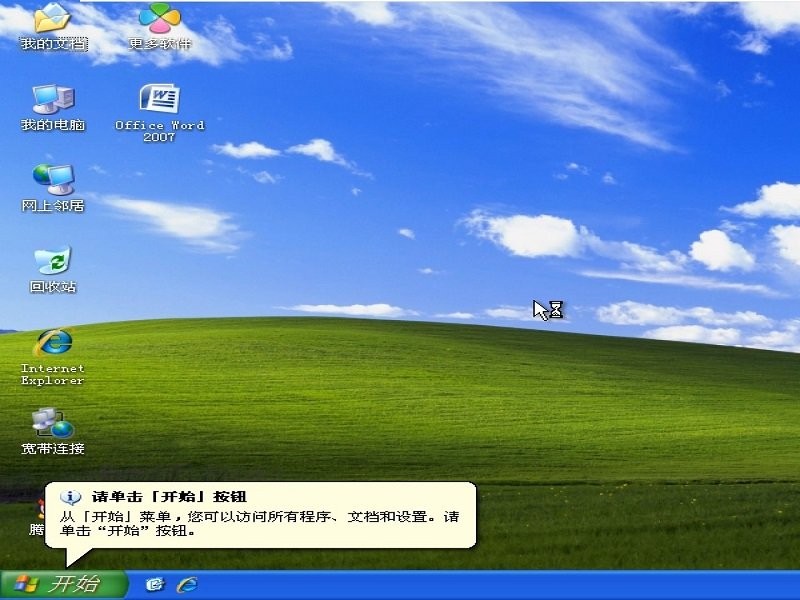Launch Office Word 2007 from the desktop
Viewport: 800px width, 600px height.
(x=160, y=100)
